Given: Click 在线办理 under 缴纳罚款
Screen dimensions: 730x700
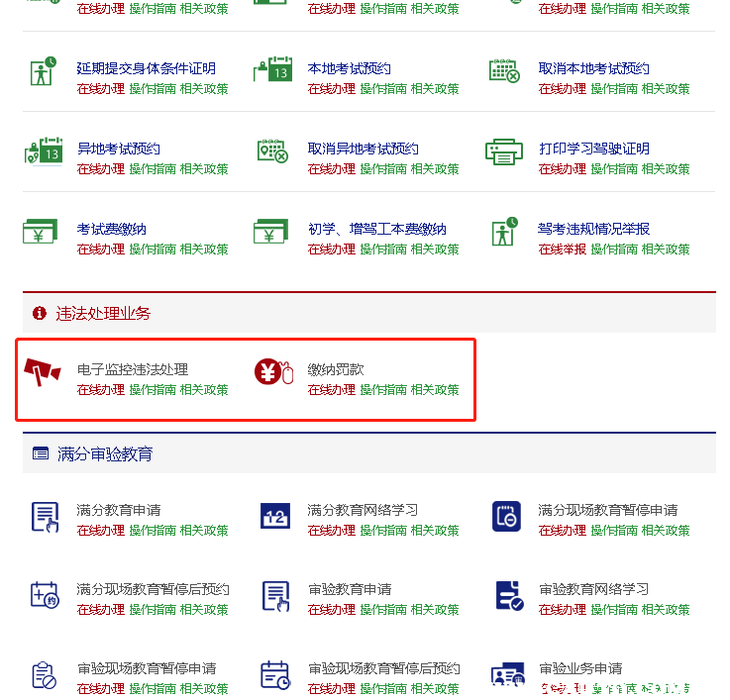Looking at the screenshot, I should 331,390.
